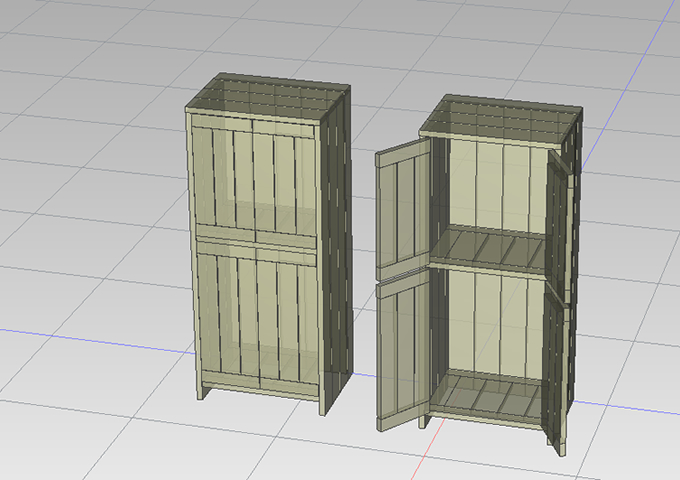
Task: Select the middle shelf inside open cabinet
Action: click(488, 250)
